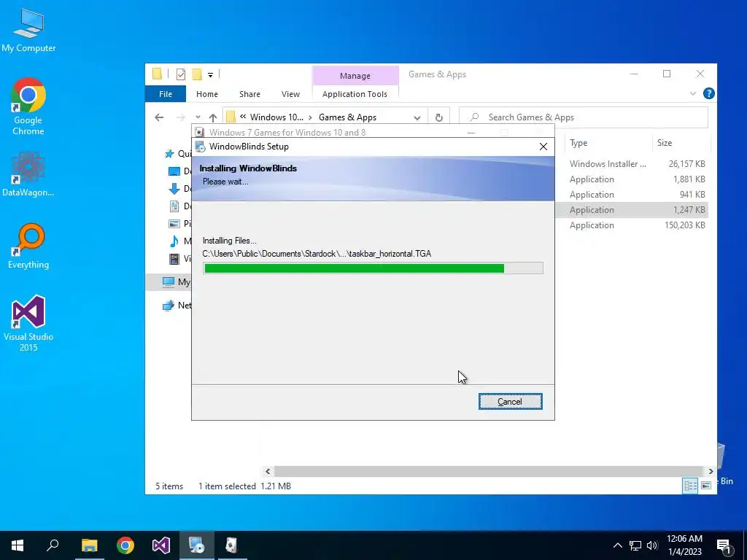Expand recent locations dropdown arrow
747x560 pixels.
click(198, 117)
